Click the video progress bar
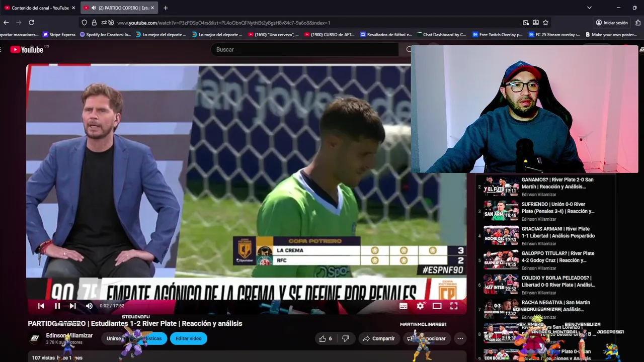Image resolution: width=644 pixels, height=362 pixels. pyautogui.click(x=247, y=299)
